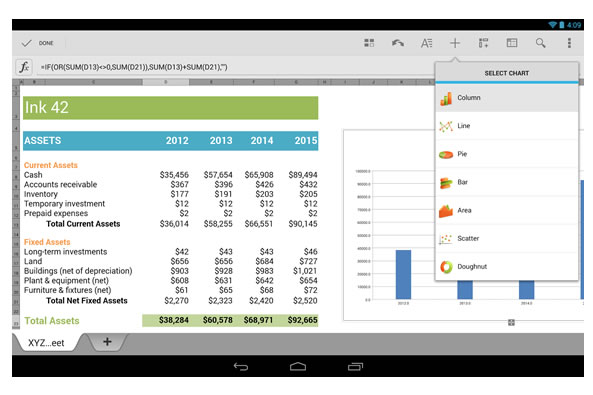The image size is (593, 395).
Task: Open the three-dot overflow menu
Action: tap(569, 43)
